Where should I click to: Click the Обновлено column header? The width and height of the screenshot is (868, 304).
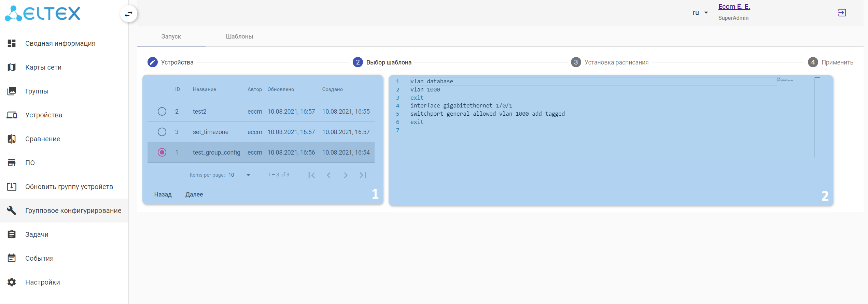tap(281, 89)
